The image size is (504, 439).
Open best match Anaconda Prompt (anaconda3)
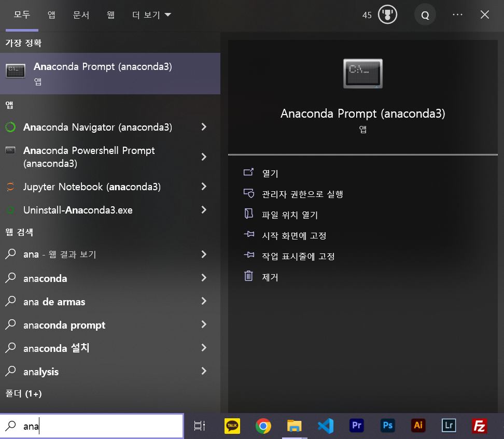tap(110, 74)
